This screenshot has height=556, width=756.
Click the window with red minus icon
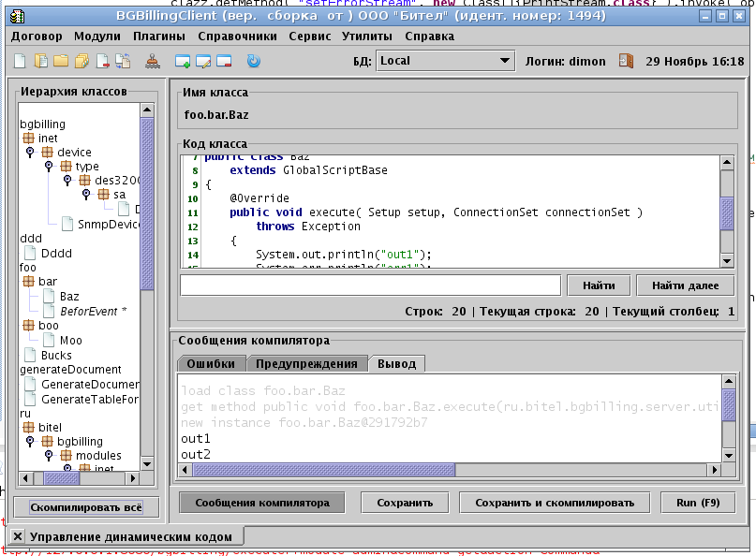[224, 62]
